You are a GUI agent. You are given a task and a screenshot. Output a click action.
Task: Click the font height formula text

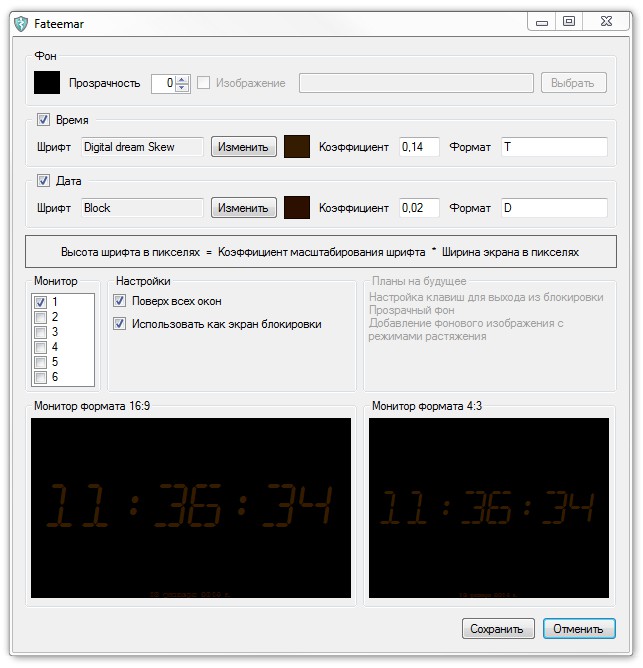(320, 252)
